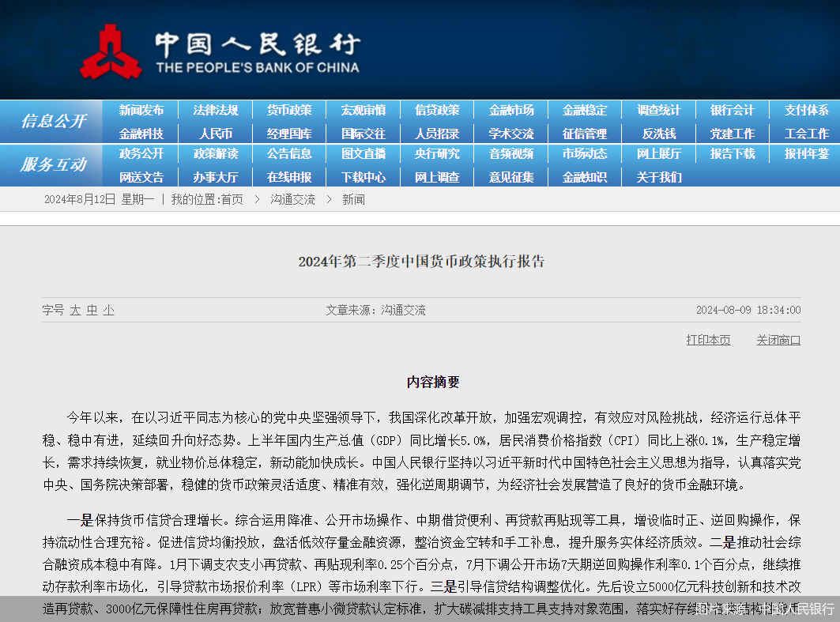Open 报告下载 navigation item

(733, 154)
